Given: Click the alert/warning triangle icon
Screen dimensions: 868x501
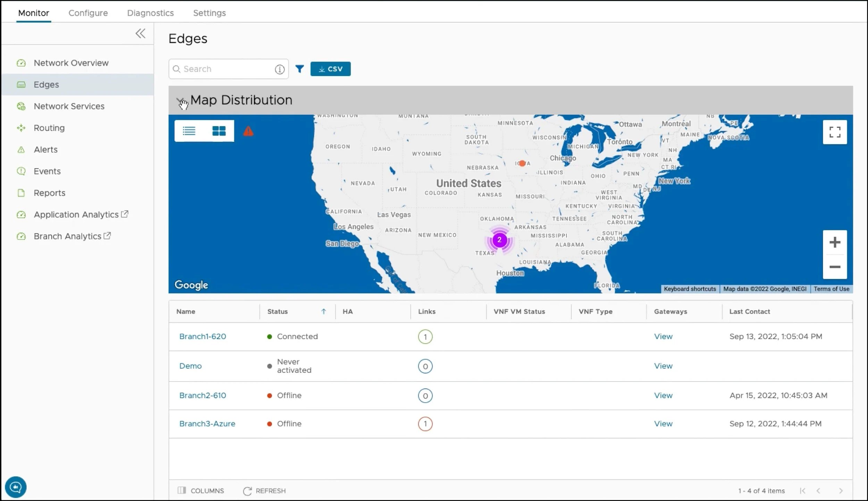Looking at the screenshot, I should [249, 131].
